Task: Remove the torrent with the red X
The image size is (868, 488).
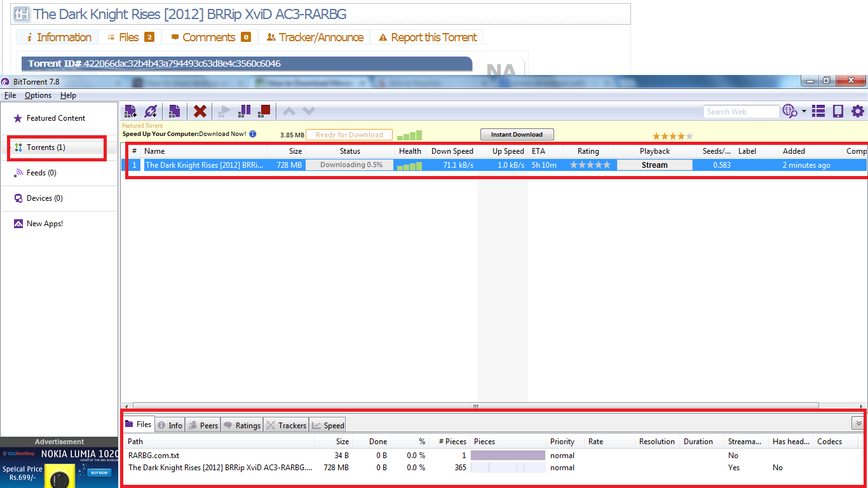Action: coord(200,111)
